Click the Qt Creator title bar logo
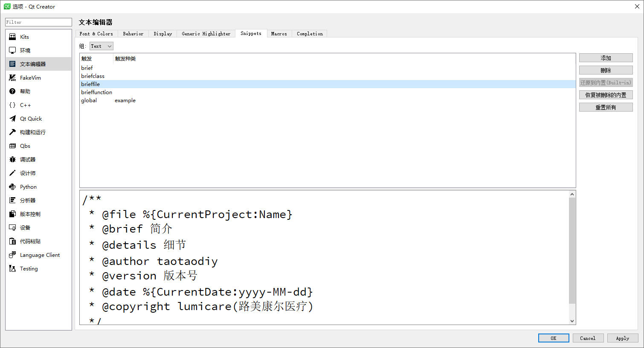This screenshot has height=348, width=644. (7, 6)
